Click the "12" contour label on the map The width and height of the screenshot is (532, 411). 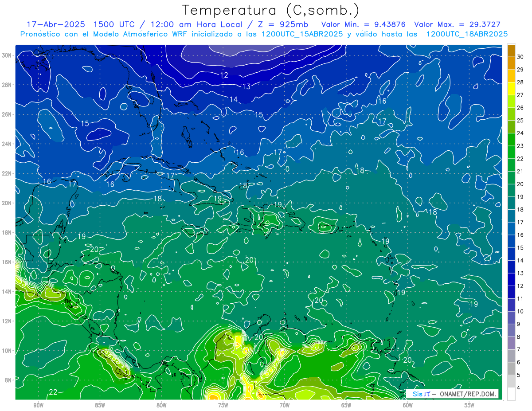(224, 75)
